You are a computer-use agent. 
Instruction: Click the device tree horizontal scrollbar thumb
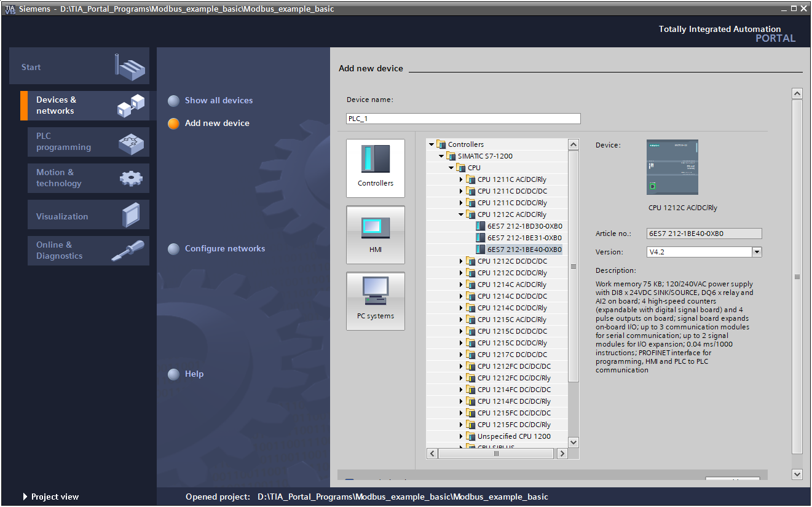click(496, 454)
